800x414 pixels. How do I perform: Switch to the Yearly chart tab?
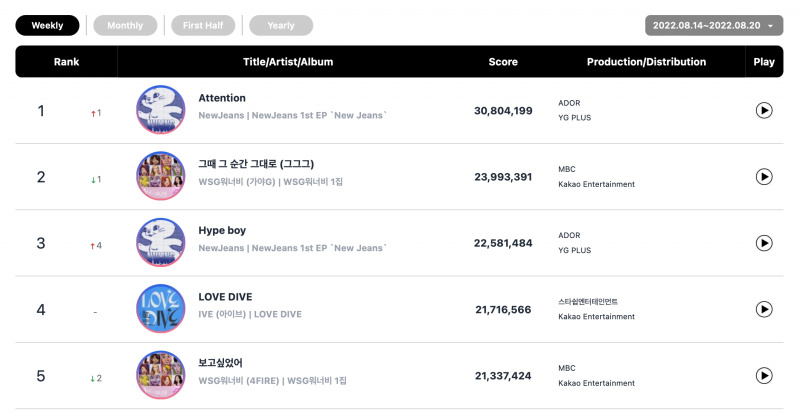point(281,26)
